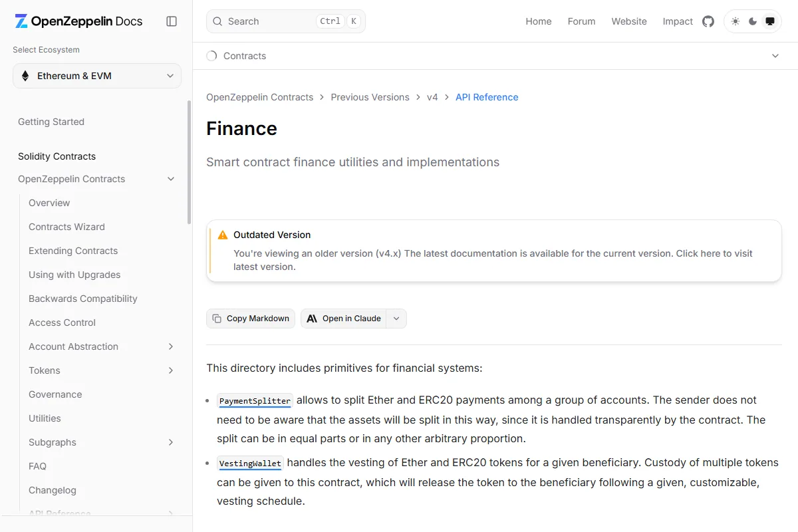Expand the Tokens sidebar chevron
The height and width of the screenshot is (532, 798).
(x=171, y=370)
